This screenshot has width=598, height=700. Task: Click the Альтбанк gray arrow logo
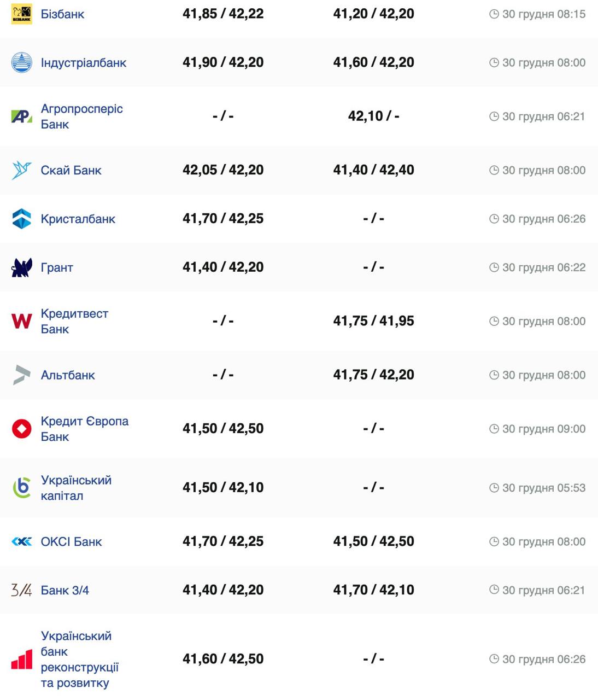(x=22, y=375)
